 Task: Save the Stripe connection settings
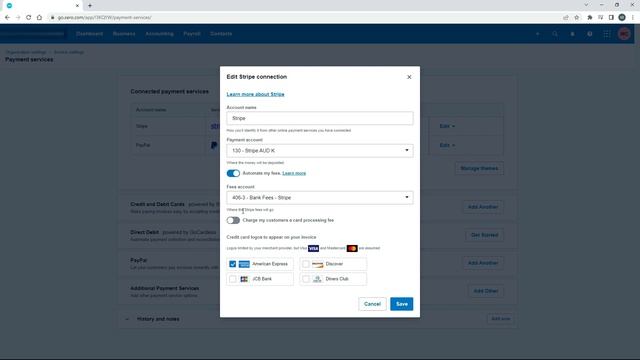tap(402, 304)
